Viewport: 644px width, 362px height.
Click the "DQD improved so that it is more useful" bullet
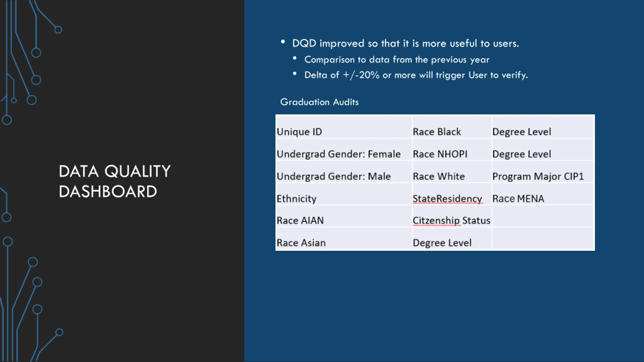406,43
